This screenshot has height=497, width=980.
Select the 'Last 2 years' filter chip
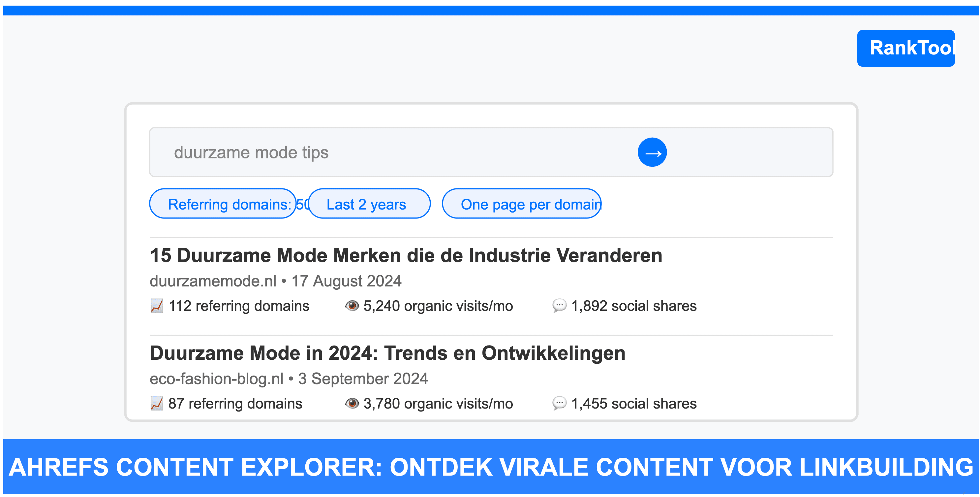pyautogui.click(x=369, y=204)
